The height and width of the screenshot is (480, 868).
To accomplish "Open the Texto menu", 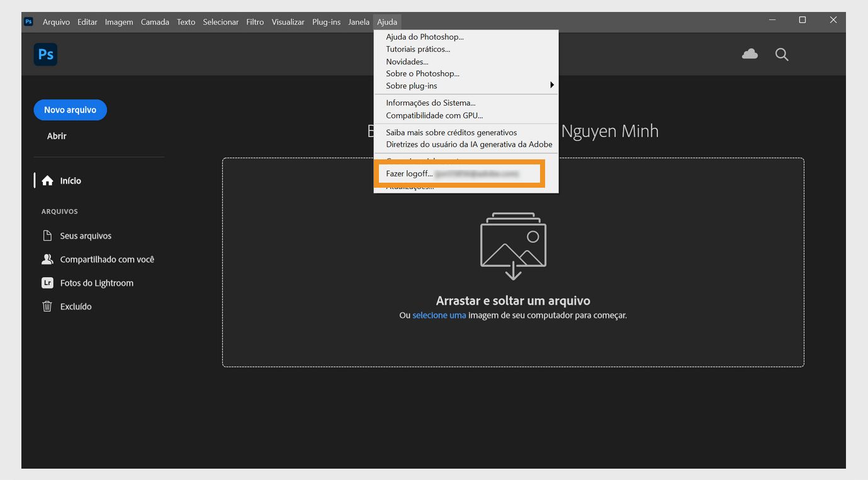I will [x=186, y=22].
